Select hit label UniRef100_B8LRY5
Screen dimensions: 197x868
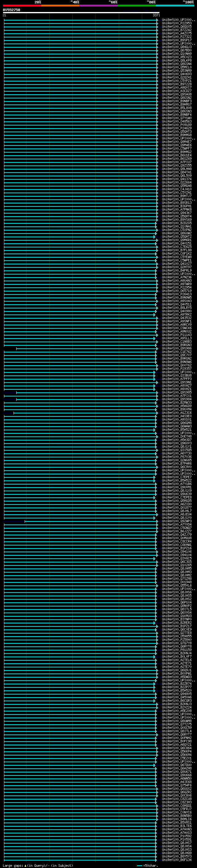tap(177, 308)
